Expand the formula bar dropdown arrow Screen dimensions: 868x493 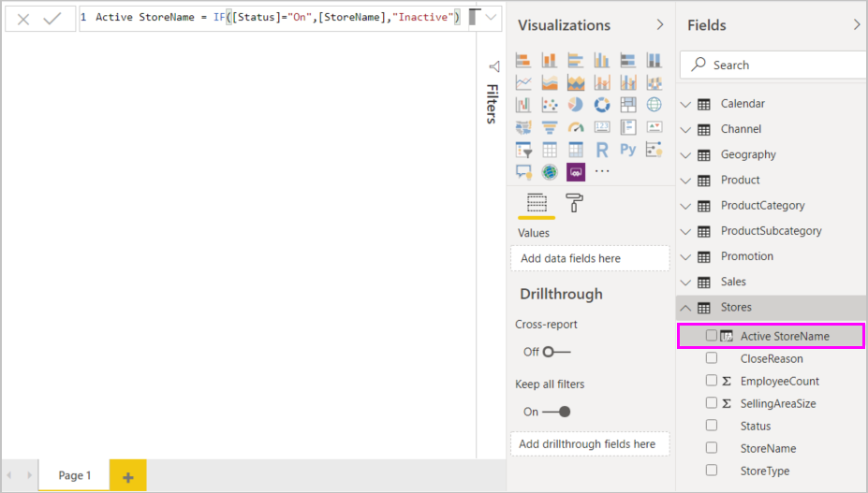[x=491, y=18]
